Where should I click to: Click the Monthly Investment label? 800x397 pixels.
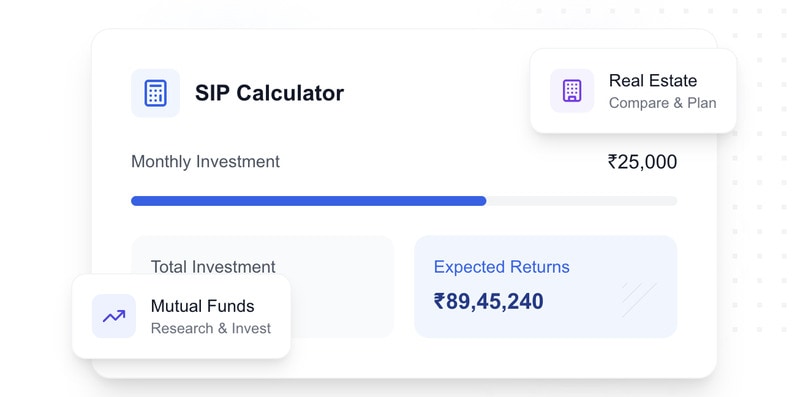coord(205,162)
